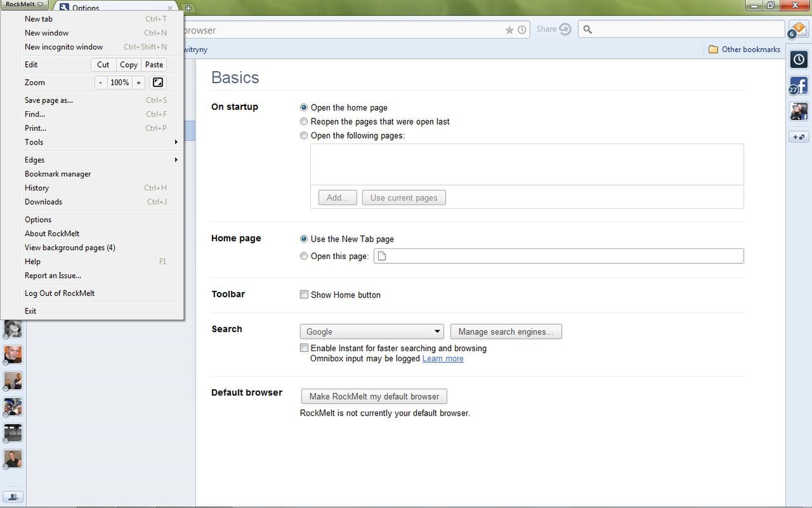The image size is (812, 508).
Task: Select friend avatar with group in caps
Action: (13, 406)
